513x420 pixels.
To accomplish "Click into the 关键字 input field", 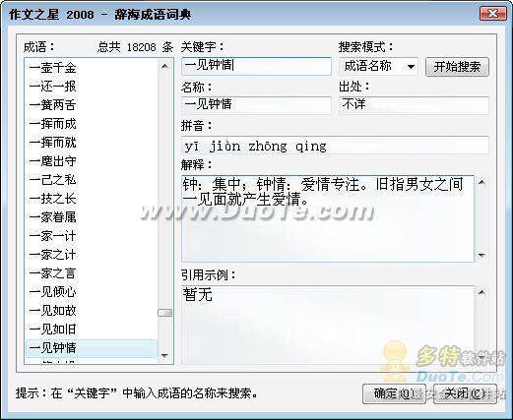I will [256, 66].
